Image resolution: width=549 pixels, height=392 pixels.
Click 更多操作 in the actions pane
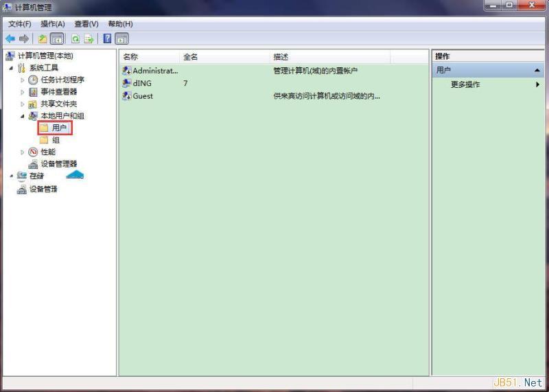coord(465,84)
